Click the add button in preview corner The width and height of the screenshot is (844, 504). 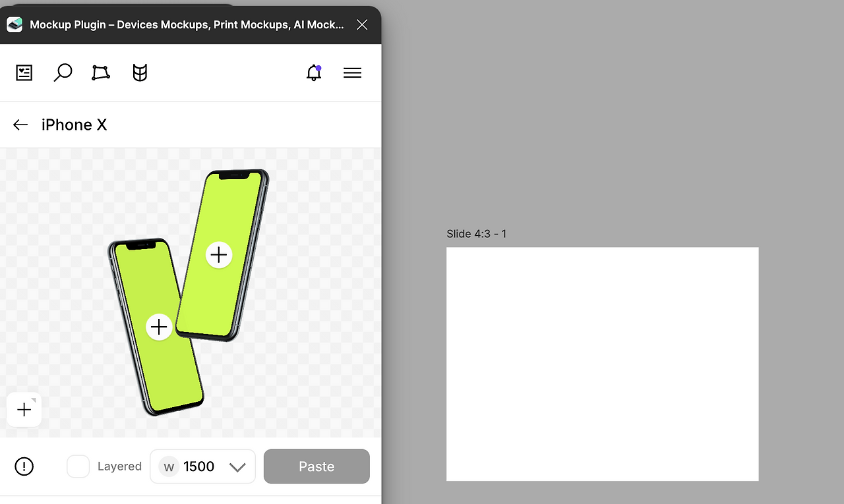[24, 410]
